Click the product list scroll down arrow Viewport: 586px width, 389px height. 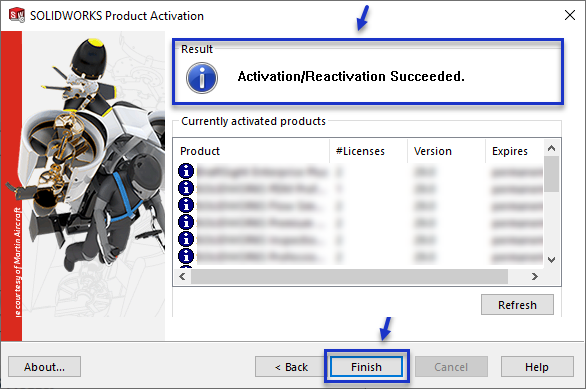tap(551, 259)
